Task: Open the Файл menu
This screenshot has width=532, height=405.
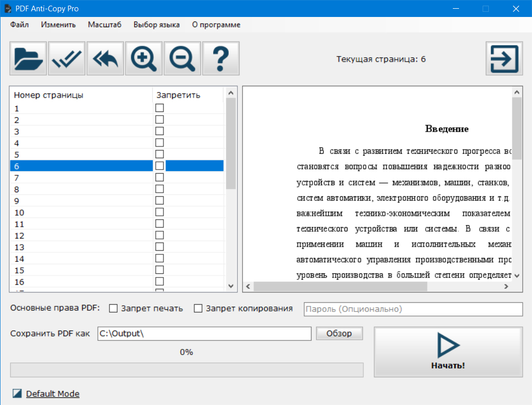Action: 20,25
